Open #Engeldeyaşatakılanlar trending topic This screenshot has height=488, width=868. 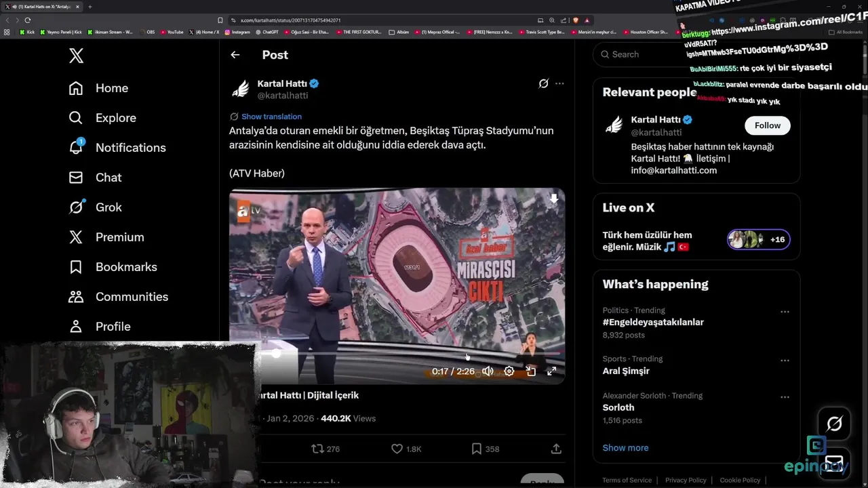pyautogui.click(x=653, y=323)
